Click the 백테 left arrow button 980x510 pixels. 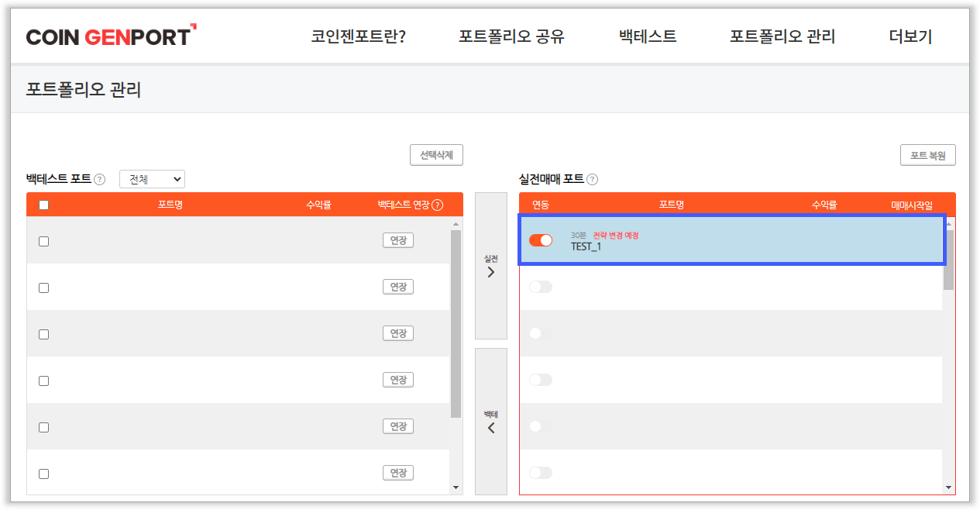pos(490,422)
